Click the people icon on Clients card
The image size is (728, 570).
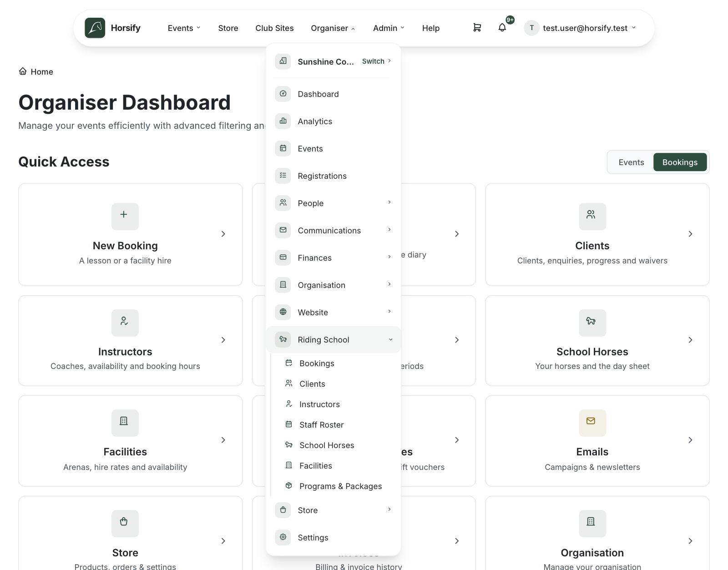591,215
